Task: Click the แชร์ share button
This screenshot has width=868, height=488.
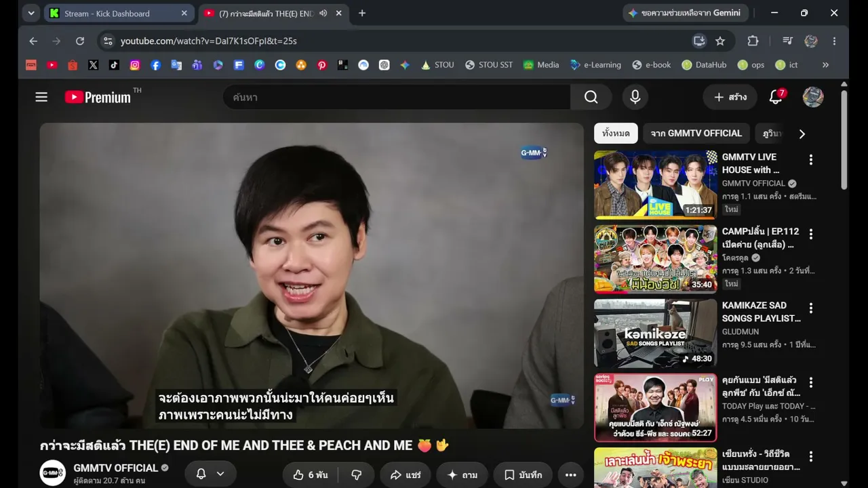Action: pyautogui.click(x=406, y=475)
